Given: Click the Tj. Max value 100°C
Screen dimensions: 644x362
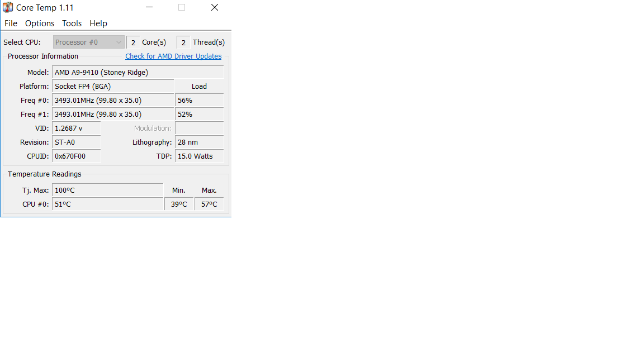Looking at the screenshot, I should coord(107,190).
